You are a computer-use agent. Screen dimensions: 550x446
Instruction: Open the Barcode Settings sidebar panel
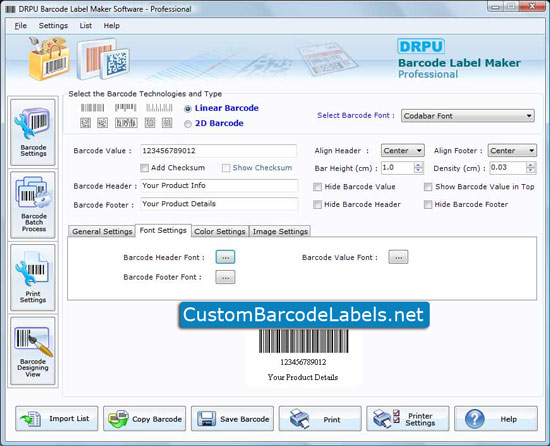coord(33,133)
